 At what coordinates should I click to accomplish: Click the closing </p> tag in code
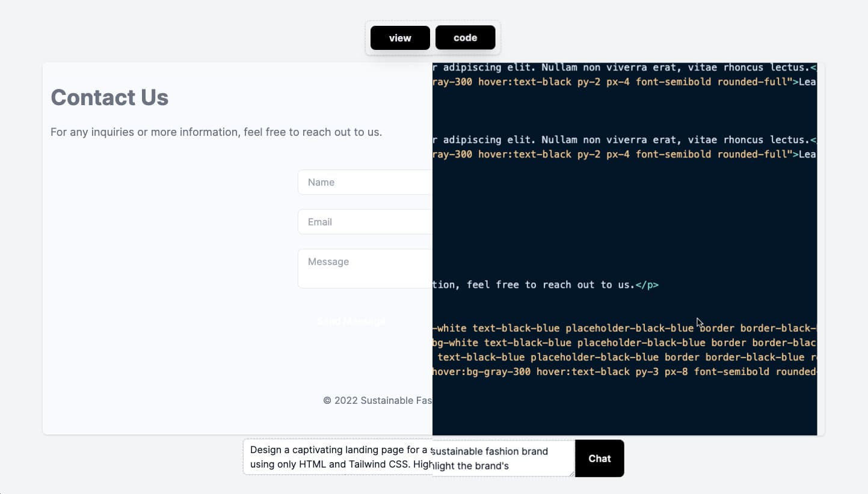pyautogui.click(x=647, y=285)
